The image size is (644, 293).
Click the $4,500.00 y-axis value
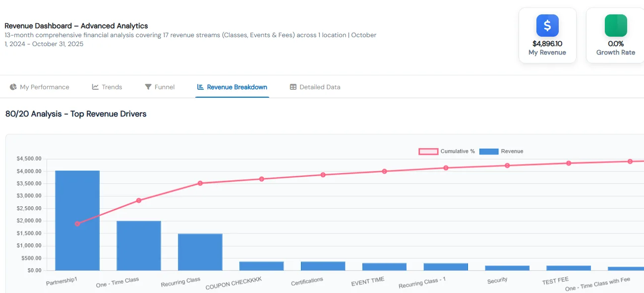(29, 159)
